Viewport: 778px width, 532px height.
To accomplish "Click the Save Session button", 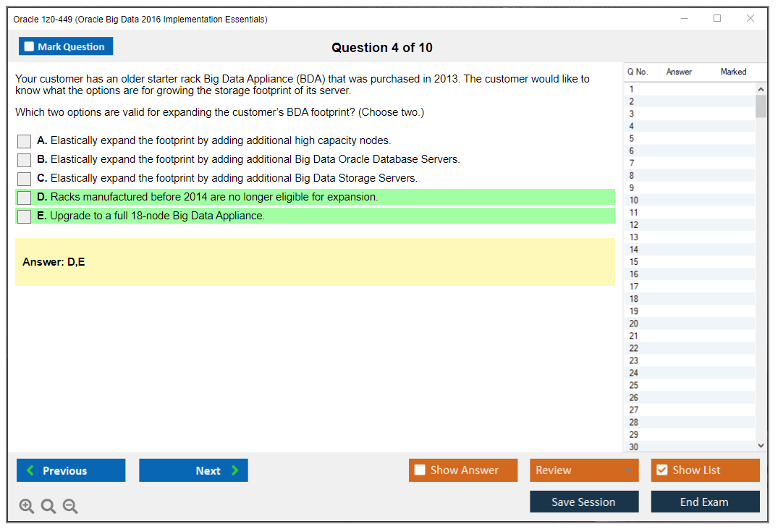I will (x=583, y=502).
